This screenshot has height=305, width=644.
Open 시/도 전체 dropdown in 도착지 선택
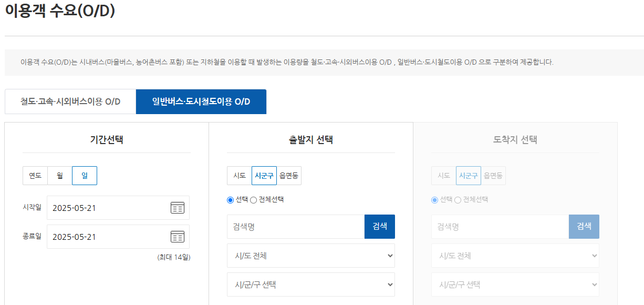pos(515,256)
